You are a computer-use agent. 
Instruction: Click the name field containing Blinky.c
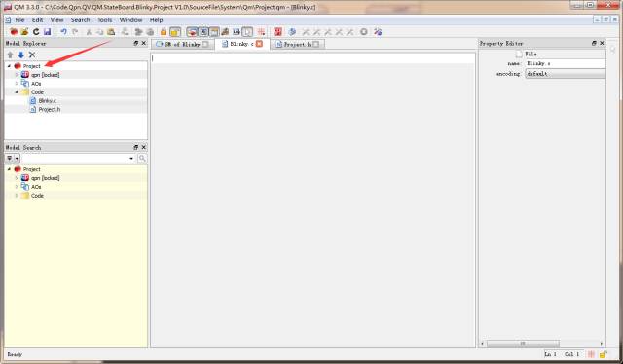click(566, 63)
